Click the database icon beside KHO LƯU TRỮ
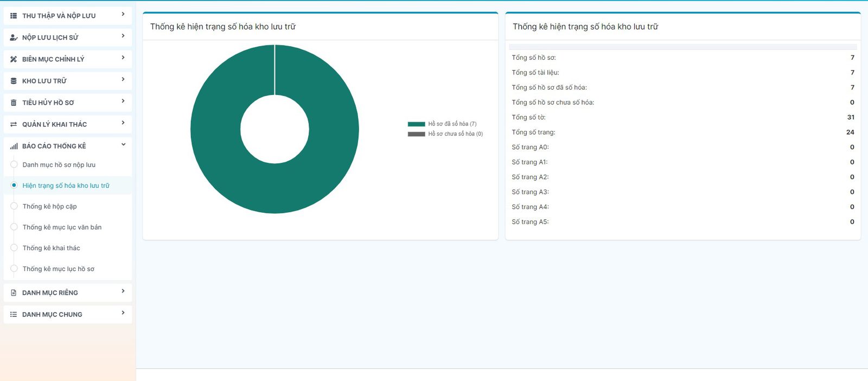The width and height of the screenshot is (868, 381). pos(14,81)
